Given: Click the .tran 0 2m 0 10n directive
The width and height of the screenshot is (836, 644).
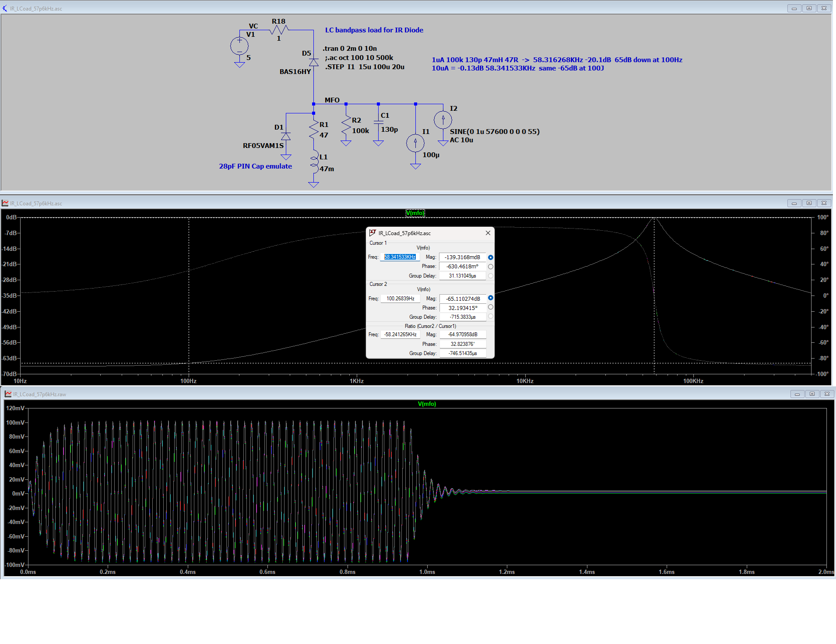Looking at the screenshot, I should [350, 49].
